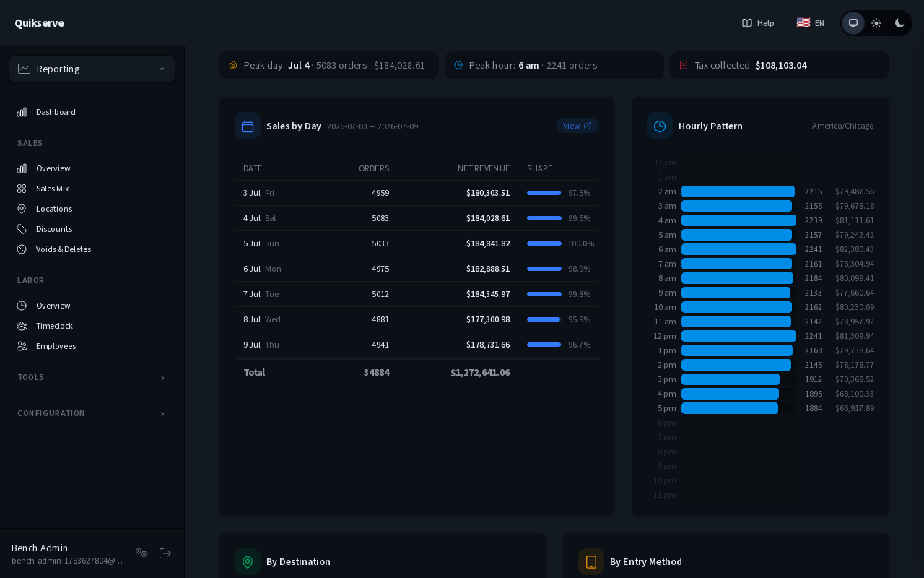Open the Discounts report
Image resolution: width=924 pixels, height=578 pixels.
(92, 229)
